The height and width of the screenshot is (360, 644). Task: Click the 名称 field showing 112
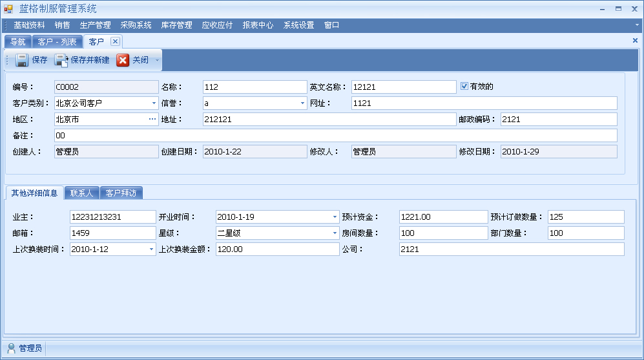(255, 87)
